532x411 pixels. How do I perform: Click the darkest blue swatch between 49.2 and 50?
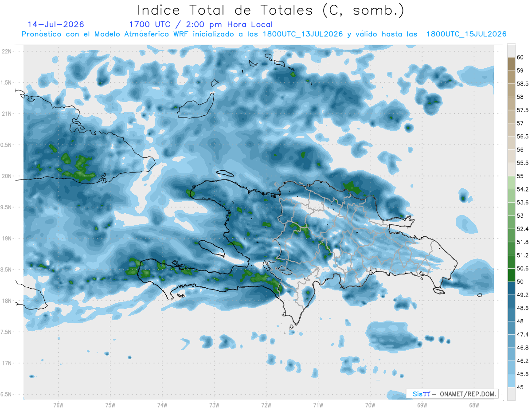click(511, 288)
